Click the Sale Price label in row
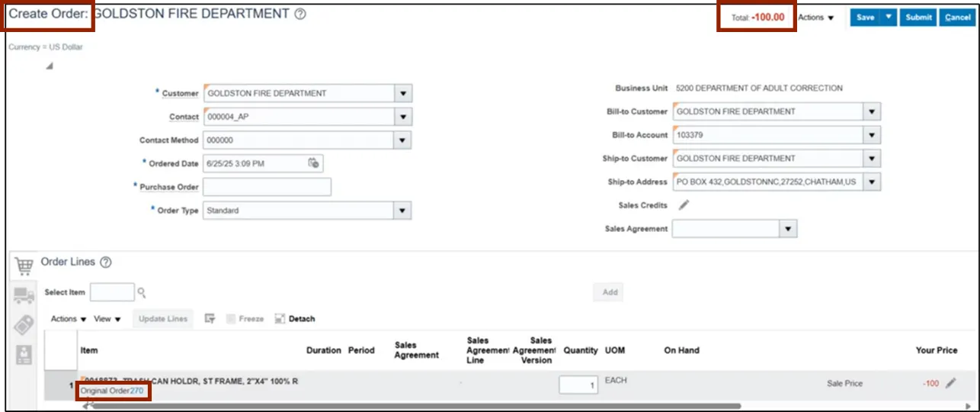The height and width of the screenshot is (412, 980). pyautogui.click(x=844, y=383)
